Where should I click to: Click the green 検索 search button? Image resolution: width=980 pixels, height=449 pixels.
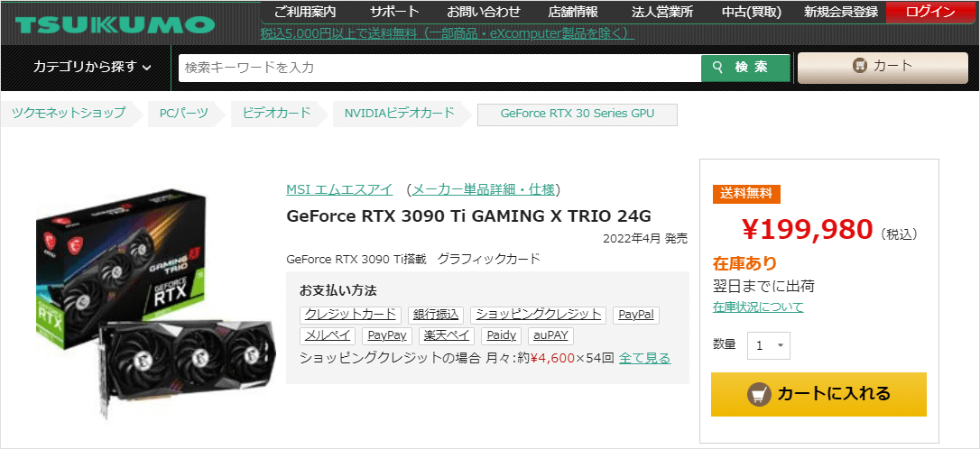(x=746, y=68)
